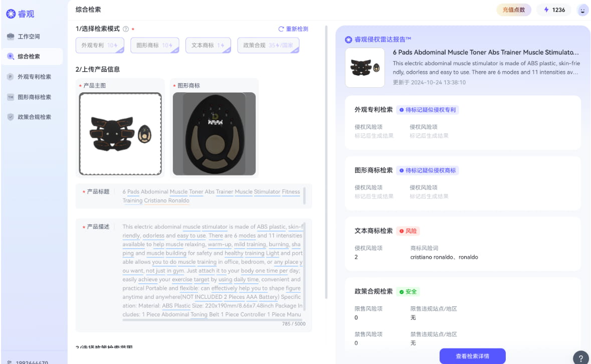Click the TM trademark icon beside 图形商标检索

[x=11, y=97]
